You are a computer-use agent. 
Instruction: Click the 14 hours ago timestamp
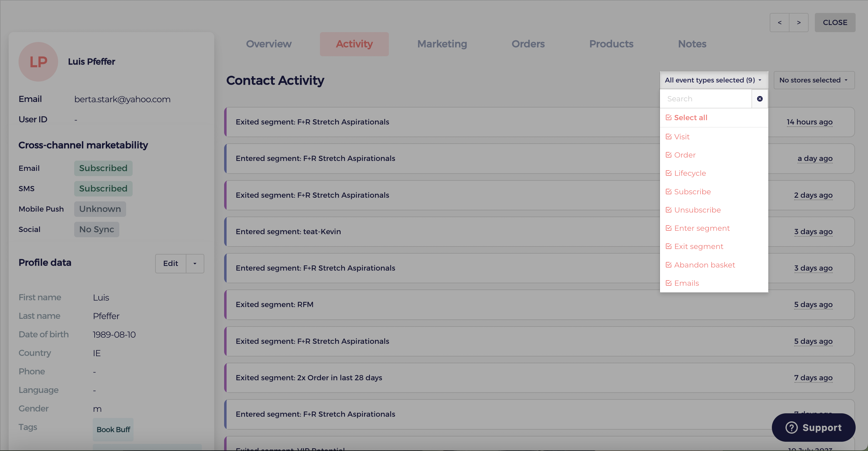pyautogui.click(x=809, y=122)
